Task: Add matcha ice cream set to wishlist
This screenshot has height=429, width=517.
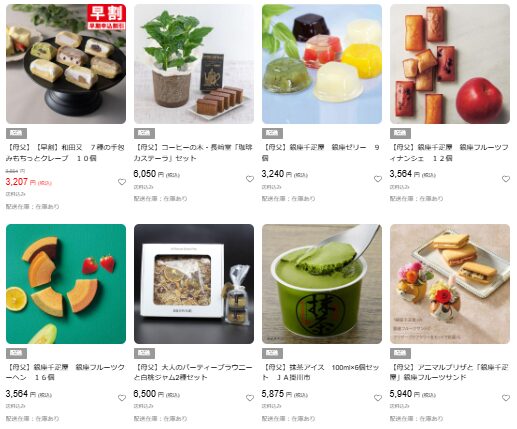Action: [x=378, y=398]
